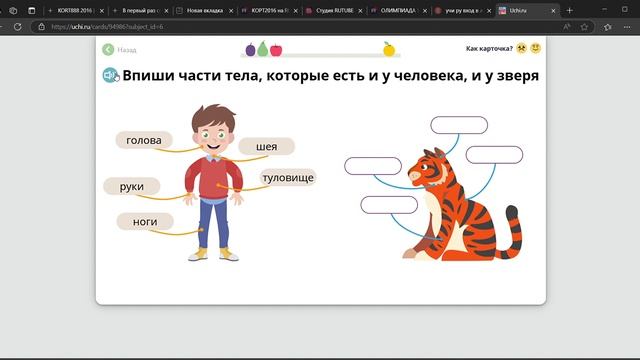Click the purple plum progress icon
Screen dimensions: 640x360
point(250,50)
